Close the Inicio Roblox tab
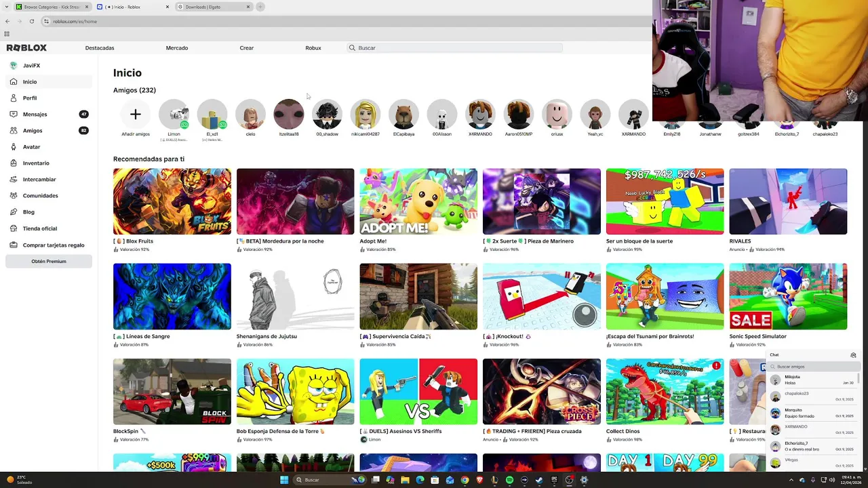This screenshot has height=488, width=868. click(167, 7)
